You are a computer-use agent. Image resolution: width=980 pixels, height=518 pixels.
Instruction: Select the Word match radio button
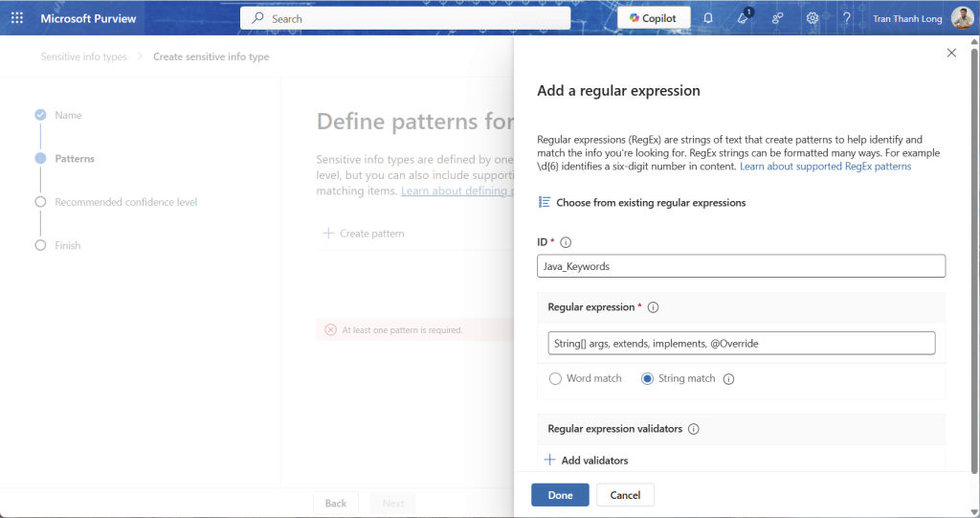coord(555,379)
